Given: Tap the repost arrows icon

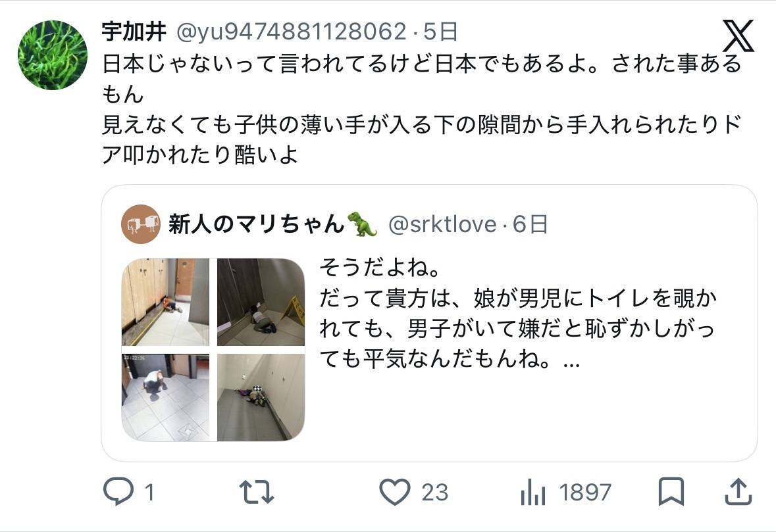Looking at the screenshot, I should pyautogui.click(x=256, y=492).
